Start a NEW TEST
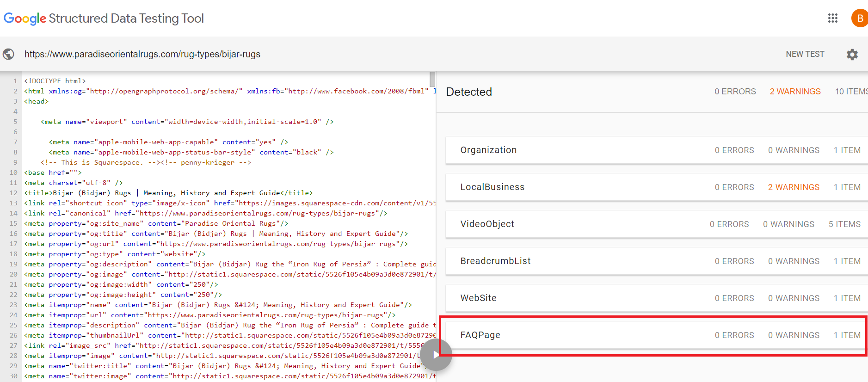 point(805,54)
